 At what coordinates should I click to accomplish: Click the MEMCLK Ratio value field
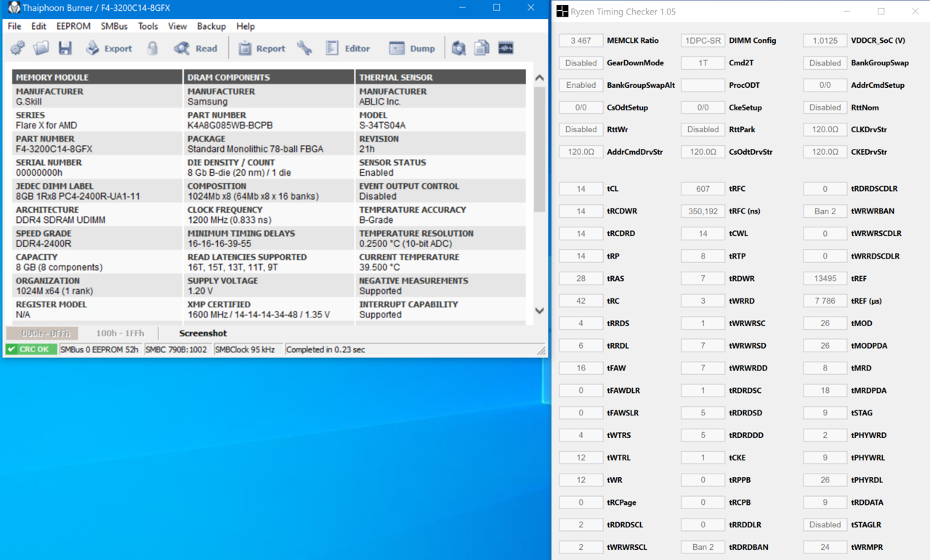coord(581,41)
